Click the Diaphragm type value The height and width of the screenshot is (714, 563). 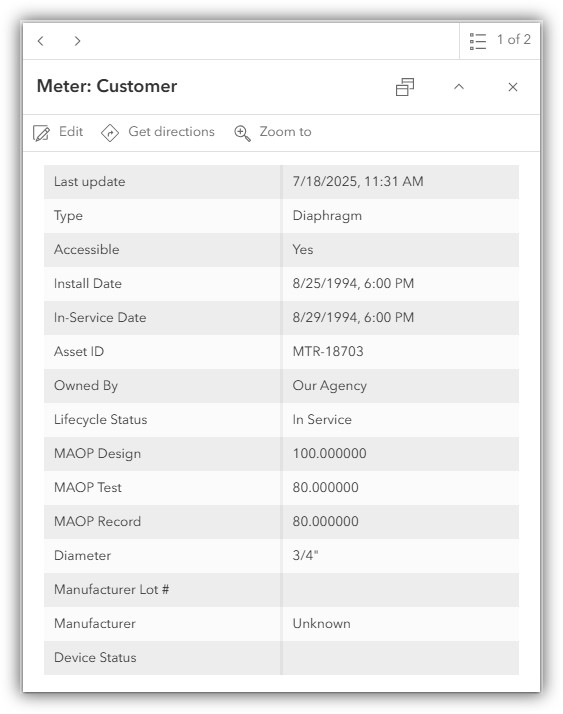(327, 215)
